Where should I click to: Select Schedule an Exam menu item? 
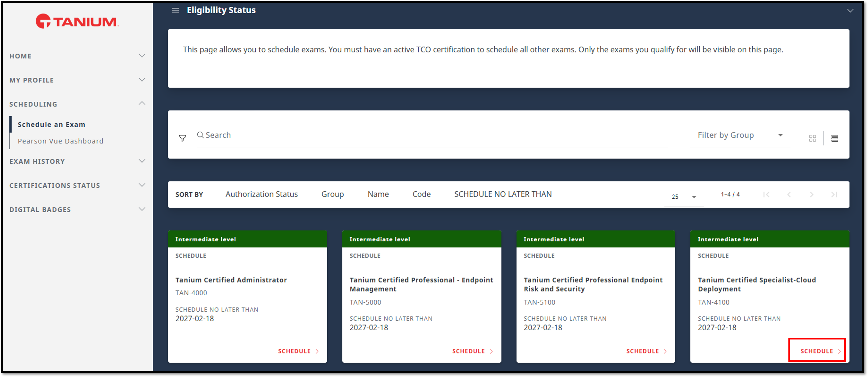point(51,124)
